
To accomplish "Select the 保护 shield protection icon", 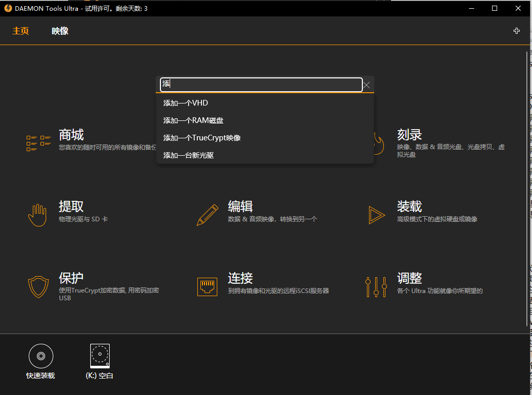I will point(38,286).
